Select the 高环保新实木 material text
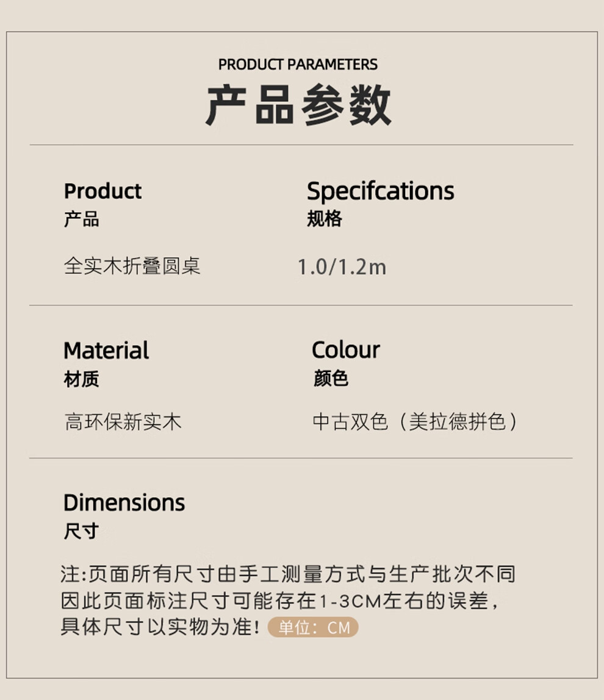The image size is (604, 700). [123, 422]
